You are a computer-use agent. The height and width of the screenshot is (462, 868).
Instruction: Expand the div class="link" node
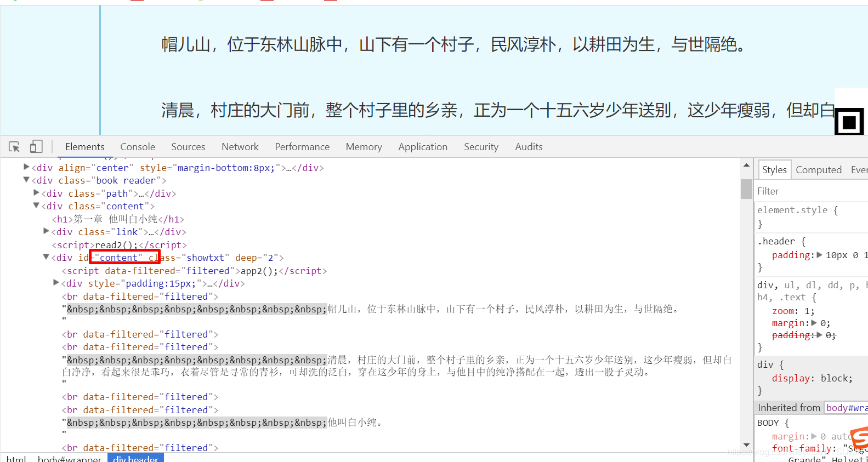[x=46, y=231]
